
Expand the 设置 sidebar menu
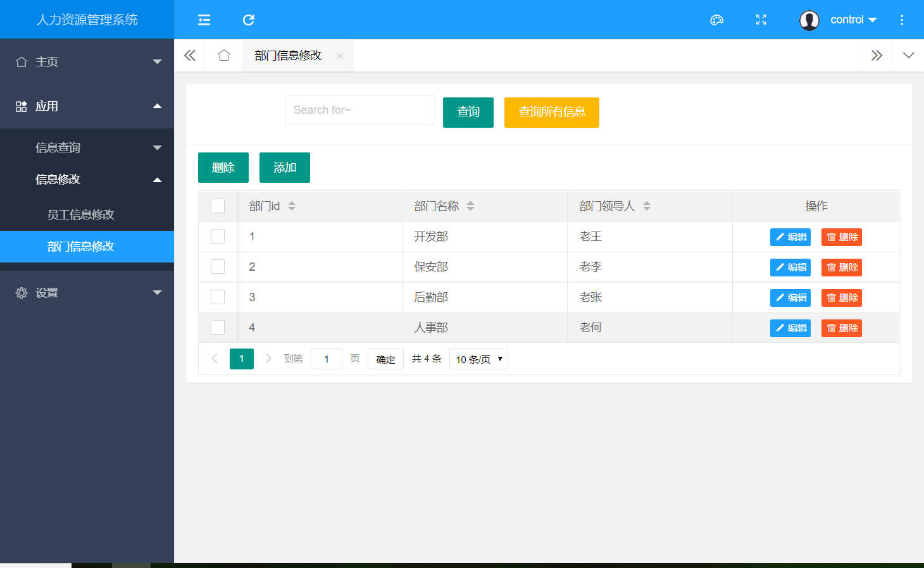(87, 293)
